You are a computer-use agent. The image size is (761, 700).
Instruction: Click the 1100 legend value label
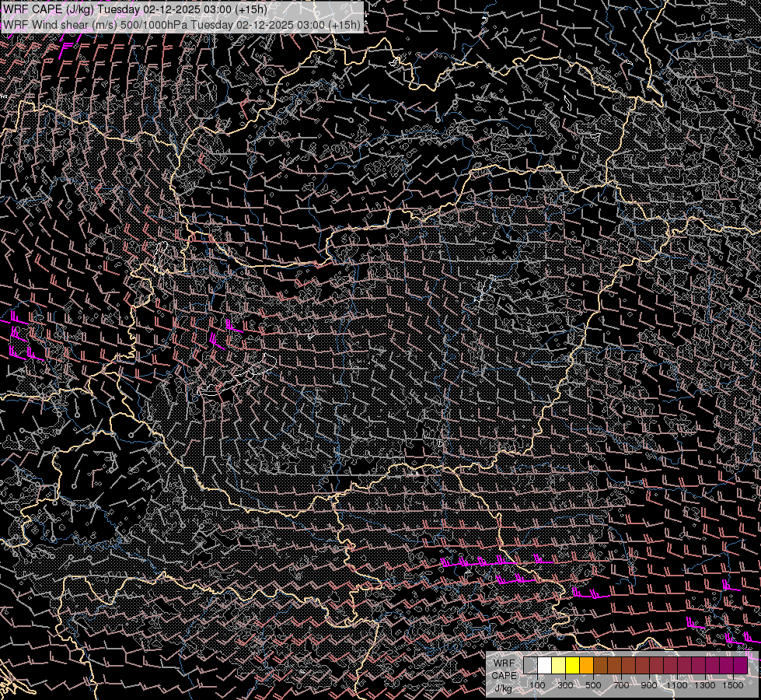tap(676, 685)
